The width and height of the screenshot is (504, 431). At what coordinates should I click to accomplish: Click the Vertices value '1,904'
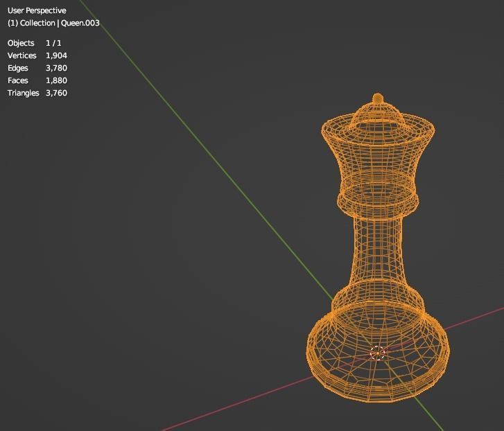tap(56, 55)
